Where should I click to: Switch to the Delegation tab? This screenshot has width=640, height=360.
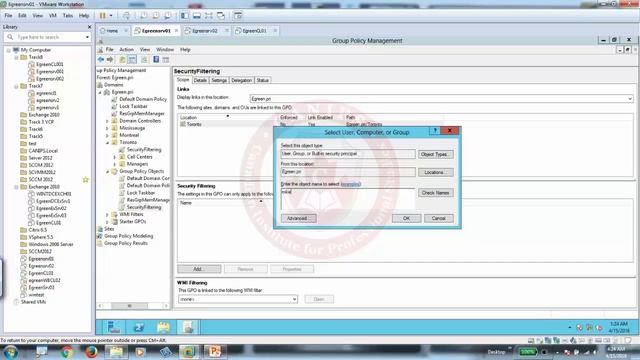pos(241,80)
